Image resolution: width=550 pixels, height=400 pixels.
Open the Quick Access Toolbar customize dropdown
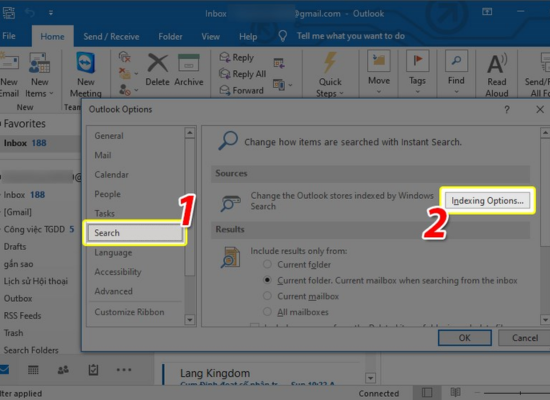[x=51, y=13]
